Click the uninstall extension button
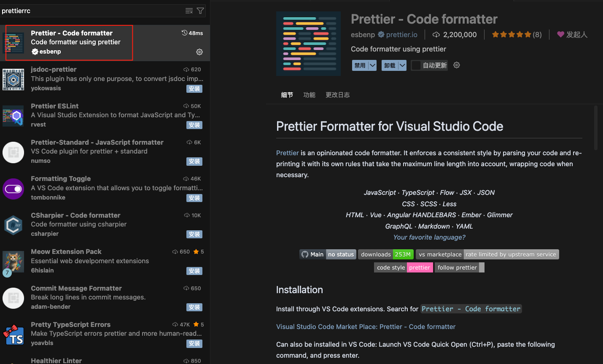 390,65
